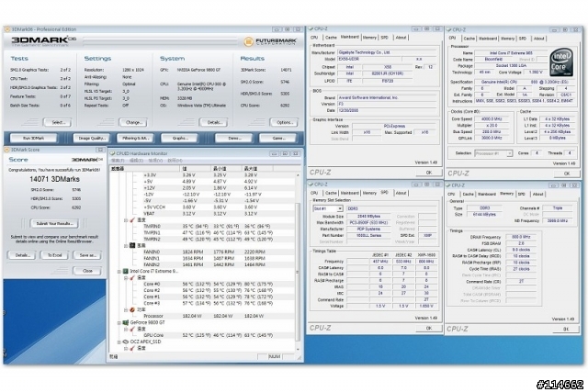The height and width of the screenshot is (392, 588).
Task: Collapse the temperature group above Core #0
Action: pos(126,277)
